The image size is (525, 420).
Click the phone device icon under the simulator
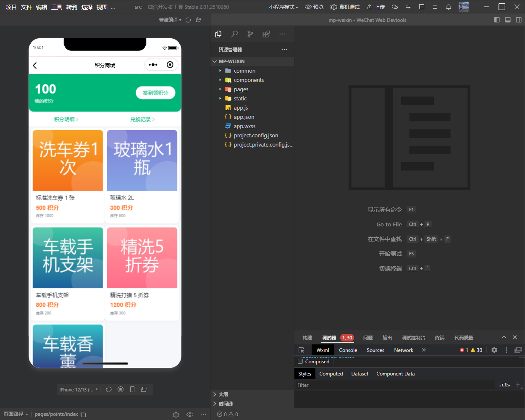coord(132,389)
